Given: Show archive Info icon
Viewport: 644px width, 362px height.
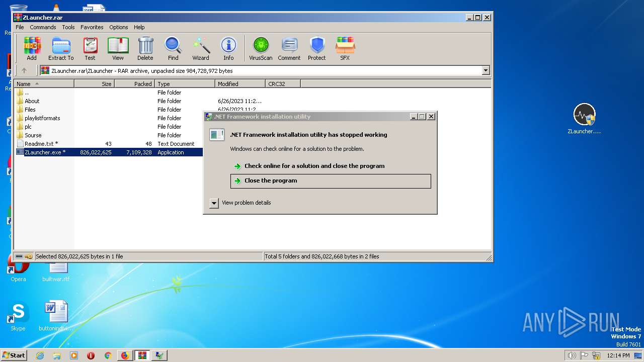Looking at the screenshot, I should [x=228, y=49].
